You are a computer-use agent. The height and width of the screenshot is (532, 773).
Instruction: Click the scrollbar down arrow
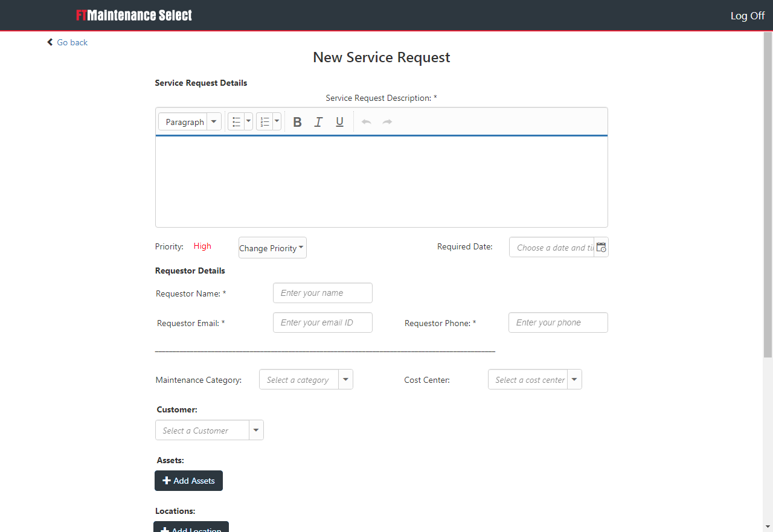point(768,527)
